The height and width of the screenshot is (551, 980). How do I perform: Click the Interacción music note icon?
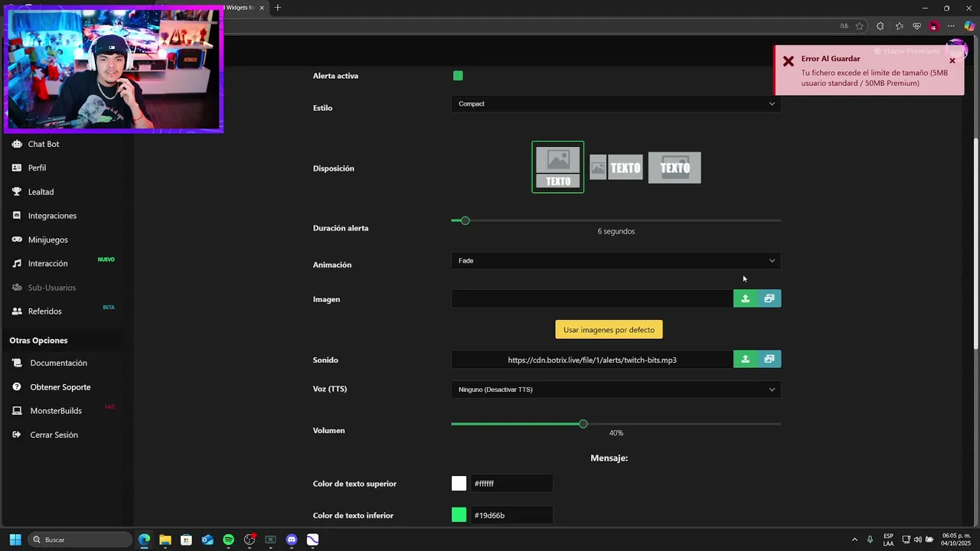(x=17, y=263)
